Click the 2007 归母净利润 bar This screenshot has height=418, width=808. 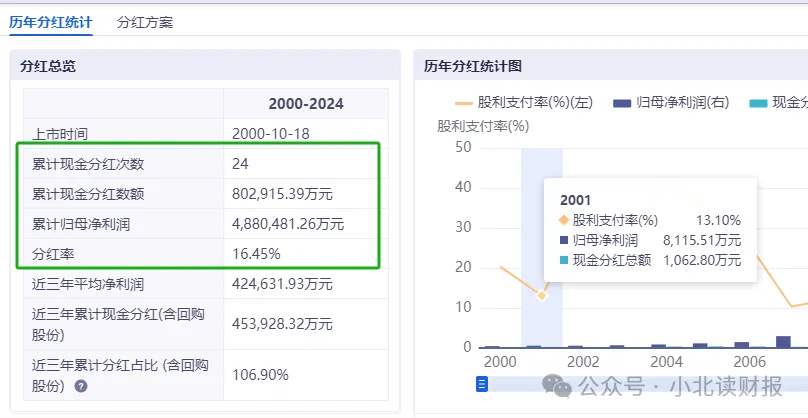pyautogui.click(x=784, y=341)
